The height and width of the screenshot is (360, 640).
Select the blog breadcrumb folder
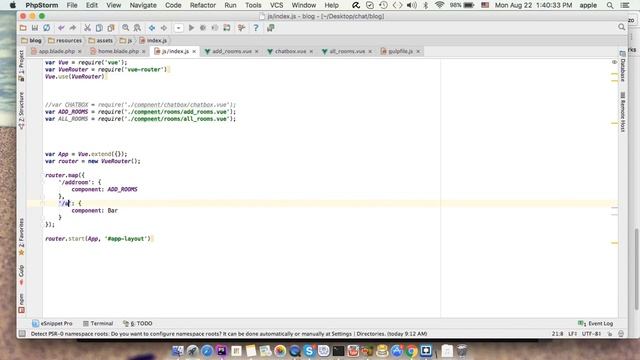tap(31, 40)
